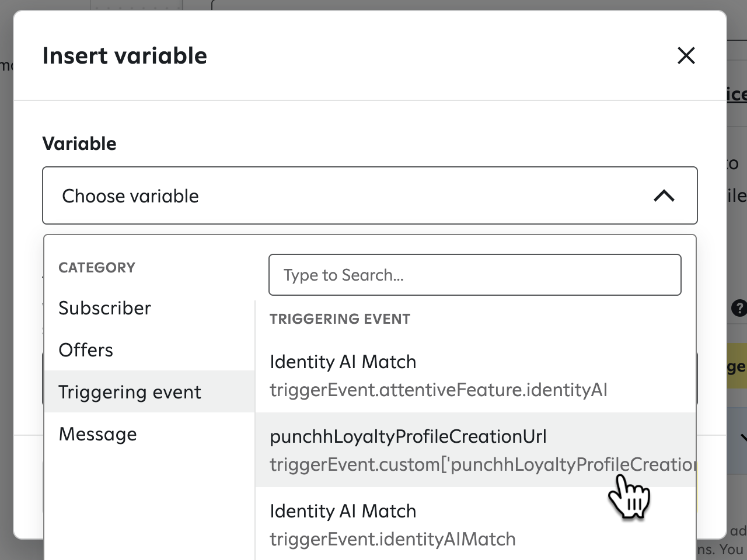Close the Insert variable dialog
747x560 pixels.
click(x=686, y=55)
